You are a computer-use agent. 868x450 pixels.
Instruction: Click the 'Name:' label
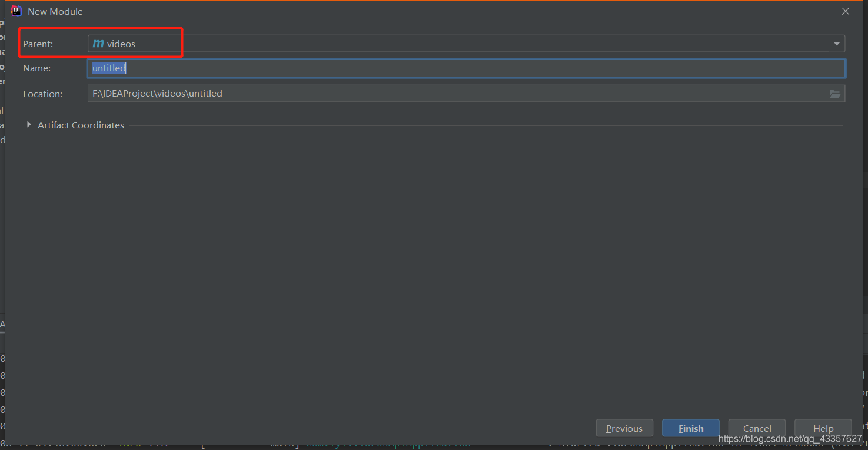pos(36,68)
